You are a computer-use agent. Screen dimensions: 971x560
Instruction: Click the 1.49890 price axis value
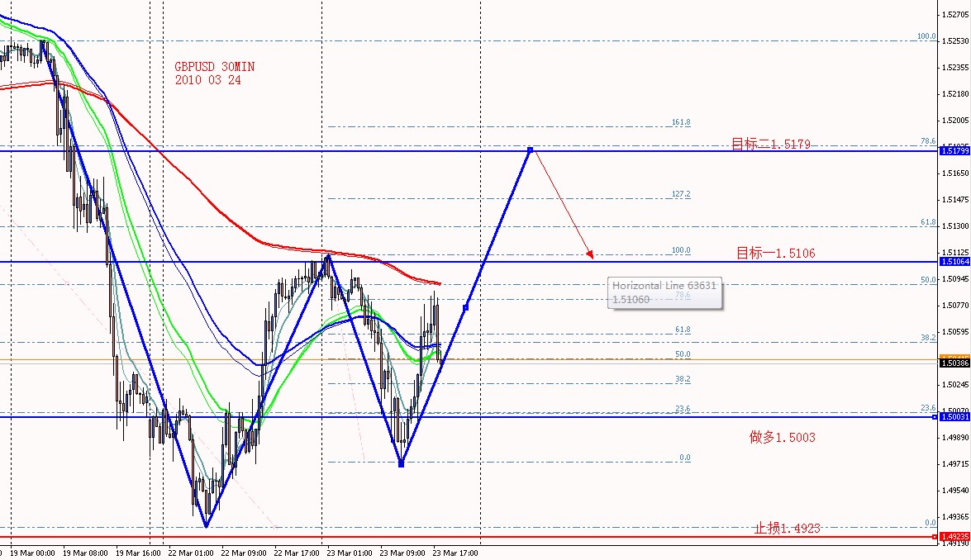coord(955,438)
